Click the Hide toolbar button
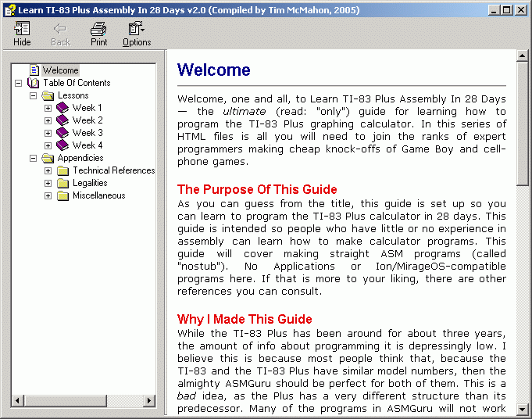This screenshot has width=532, height=419. coord(22,34)
